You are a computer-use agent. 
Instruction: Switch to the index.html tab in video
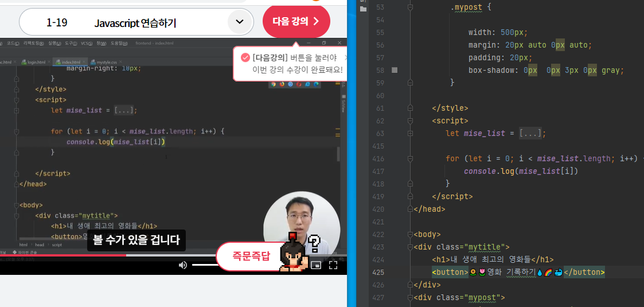point(70,62)
